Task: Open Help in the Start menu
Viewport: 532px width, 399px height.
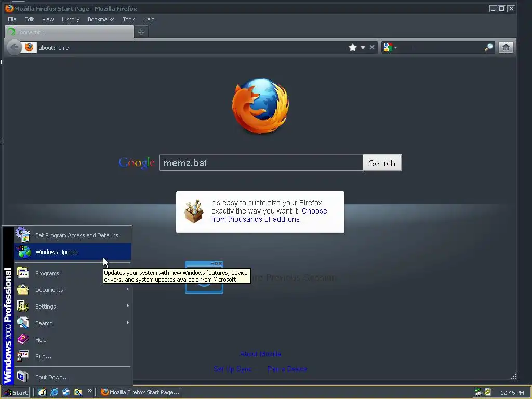Action: click(73, 340)
